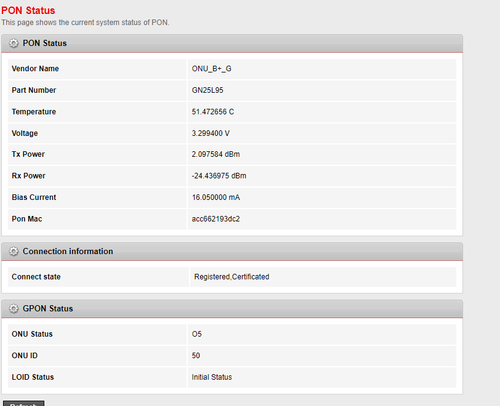Click the gear icon beside Connection information

pyautogui.click(x=14, y=251)
